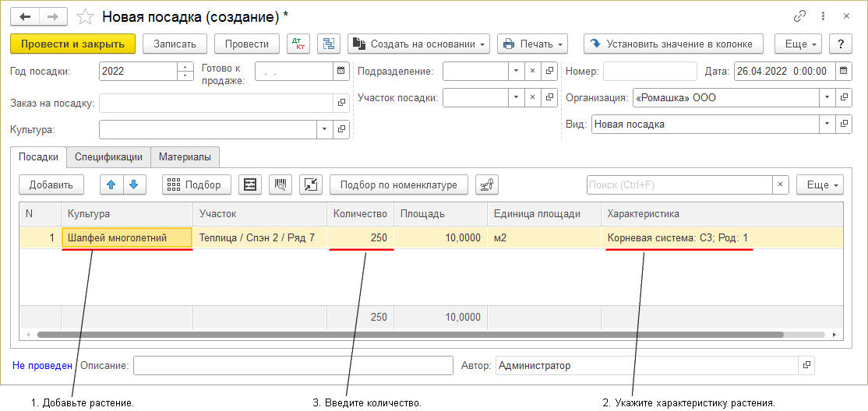Viewport: 868px width, 411px height.
Task: Move table row down
Action: 134,184
